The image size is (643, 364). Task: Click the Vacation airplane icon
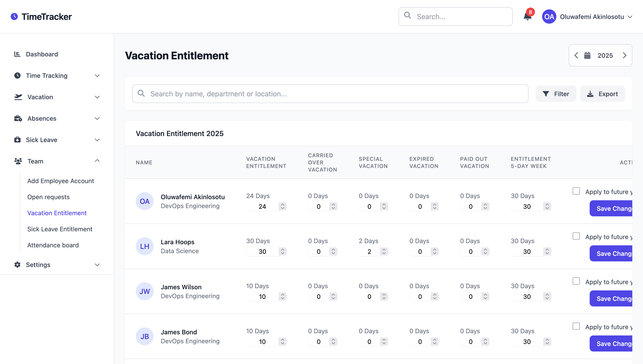18,97
